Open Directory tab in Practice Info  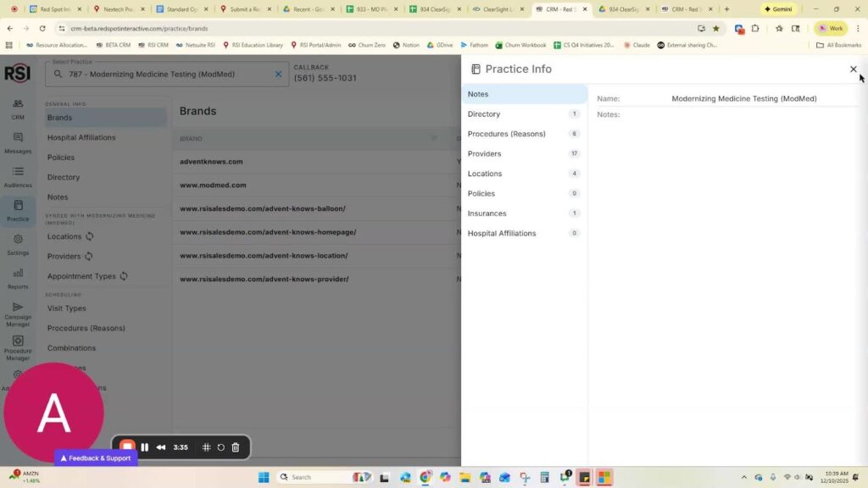484,114
